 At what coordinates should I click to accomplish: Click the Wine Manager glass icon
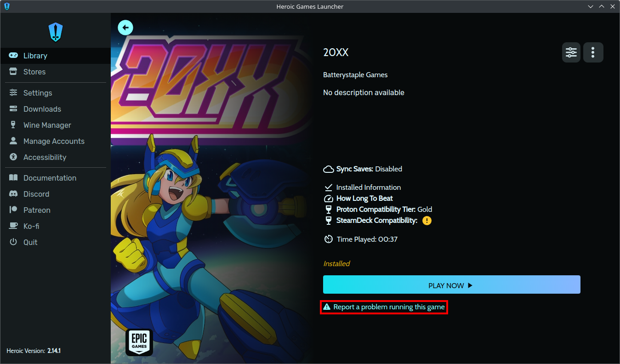click(13, 125)
